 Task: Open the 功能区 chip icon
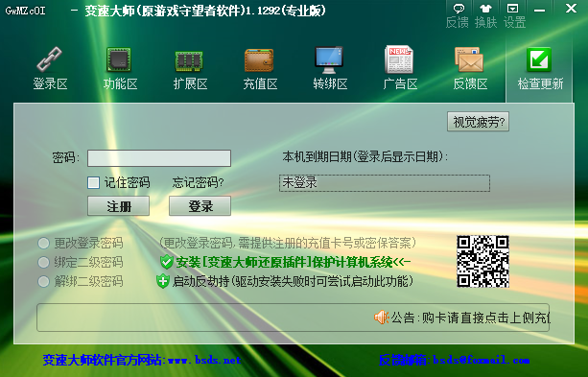(119, 59)
